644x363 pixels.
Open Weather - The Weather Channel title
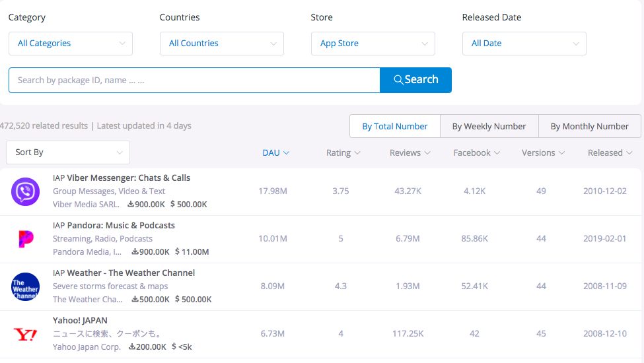click(x=131, y=273)
